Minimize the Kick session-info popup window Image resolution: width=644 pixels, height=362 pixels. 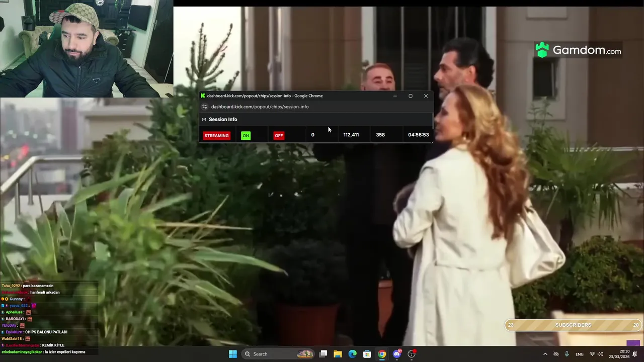pyautogui.click(x=395, y=96)
